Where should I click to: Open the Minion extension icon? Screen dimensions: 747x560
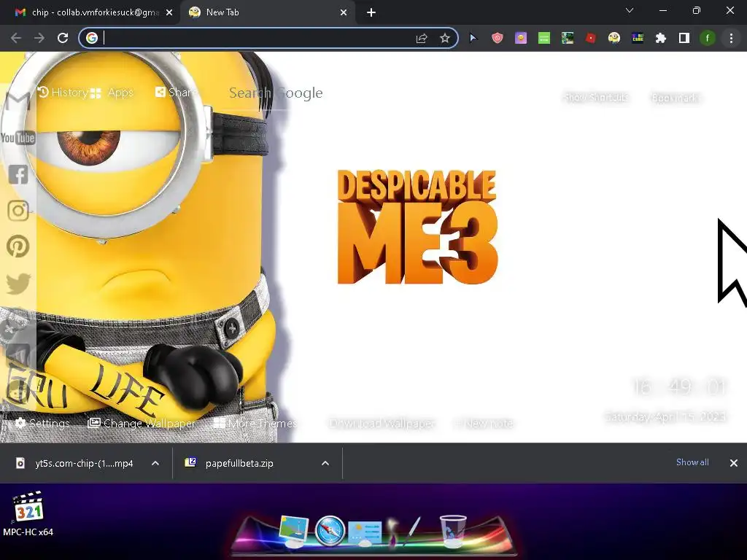pyautogui.click(x=614, y=38)
